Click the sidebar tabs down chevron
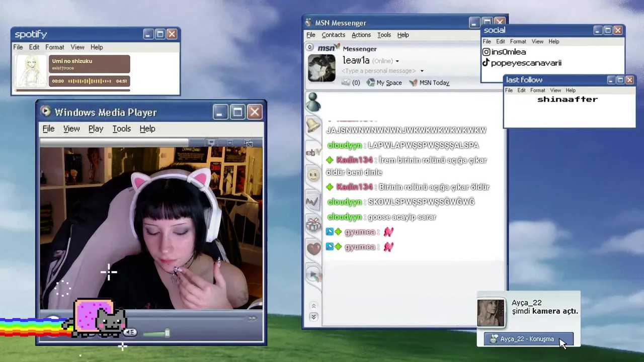The image size is (644, 362). pos(313,317)
